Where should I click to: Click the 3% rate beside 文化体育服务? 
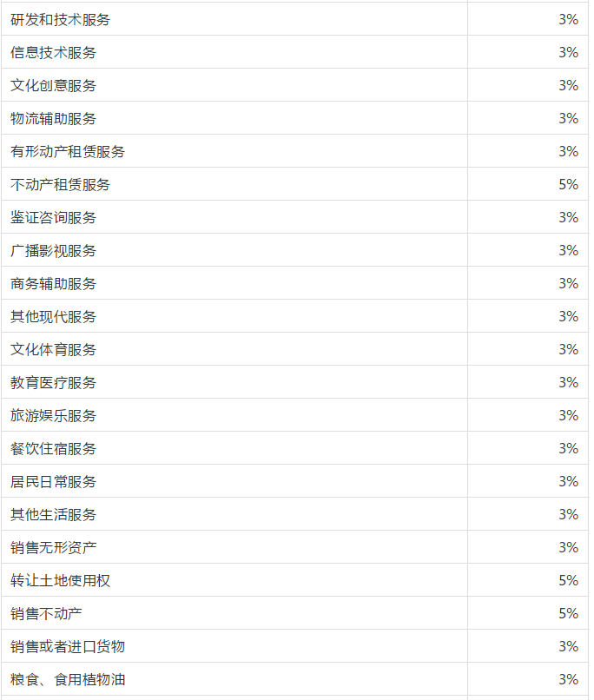(x=568, y=349)
